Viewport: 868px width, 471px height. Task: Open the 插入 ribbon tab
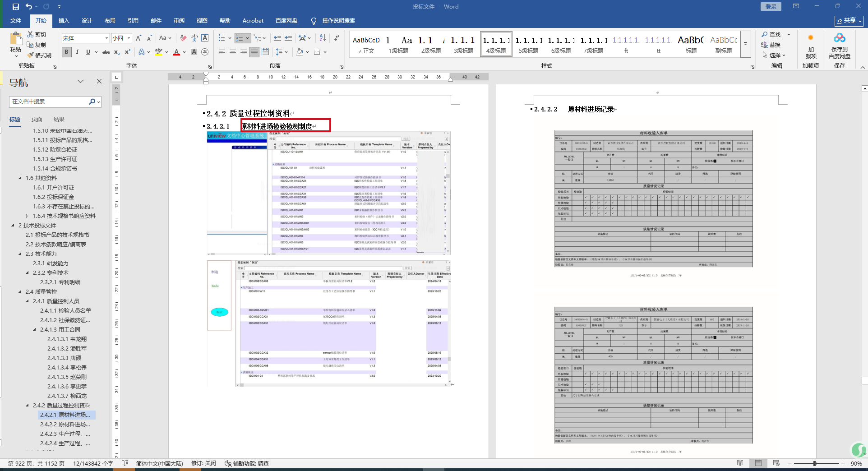coord(64,20)
